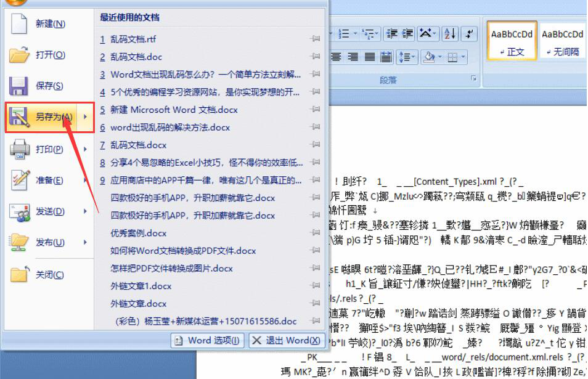Click the decrease indent icon

392,34
